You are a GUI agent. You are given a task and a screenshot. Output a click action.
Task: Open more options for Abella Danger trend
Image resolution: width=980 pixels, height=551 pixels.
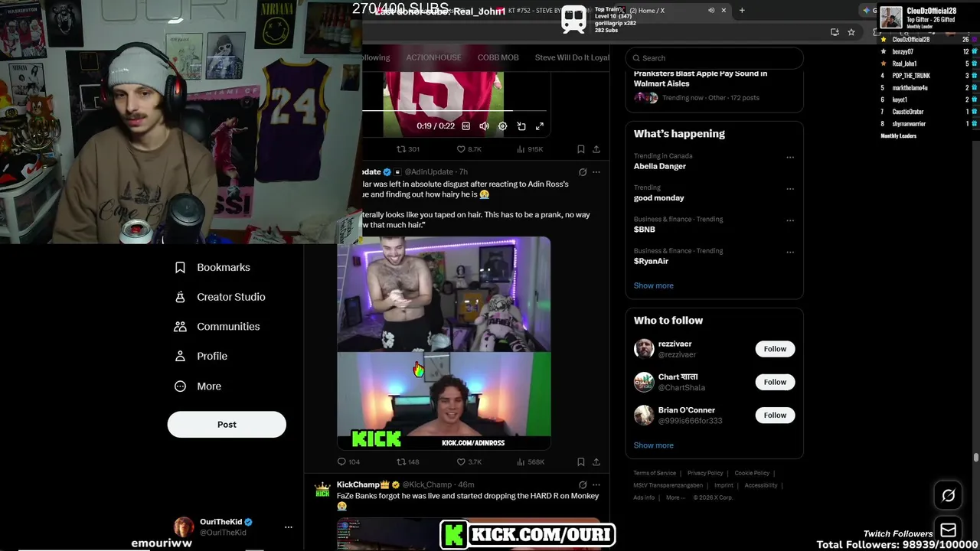click(x=790, y=158)
